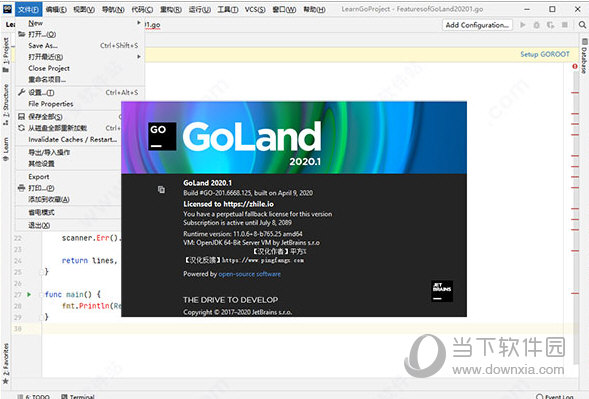
Task: Open the Terminal tool window
Action: pos(78,396)
